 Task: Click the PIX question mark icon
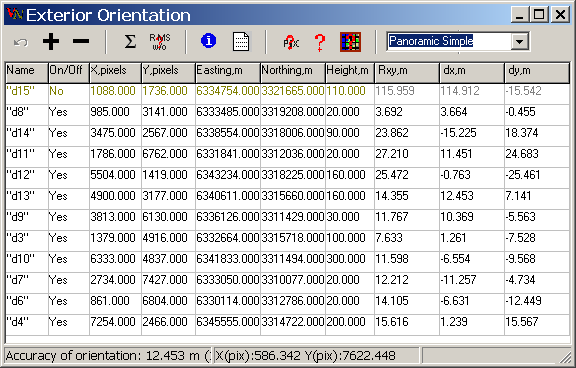pos(291,43)
